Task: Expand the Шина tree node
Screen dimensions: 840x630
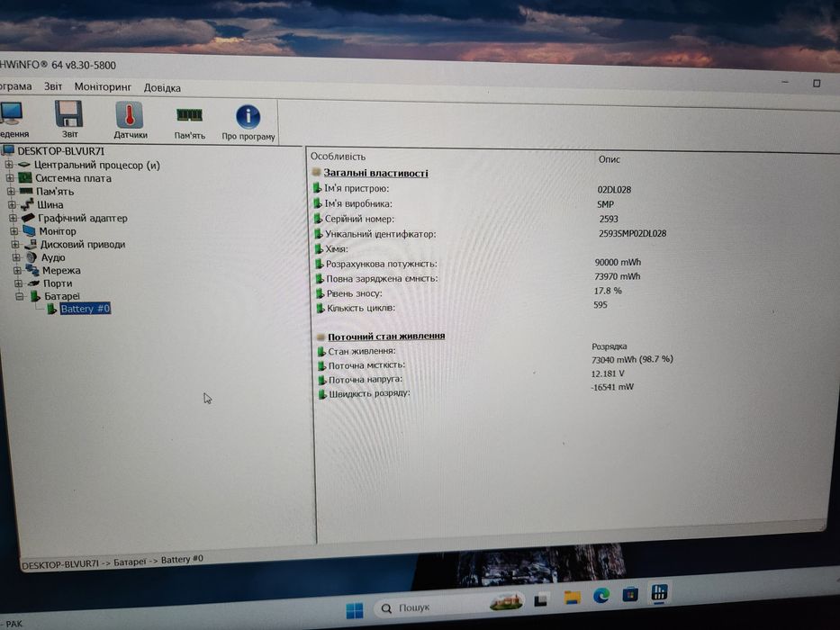Action: click(13, 204)
